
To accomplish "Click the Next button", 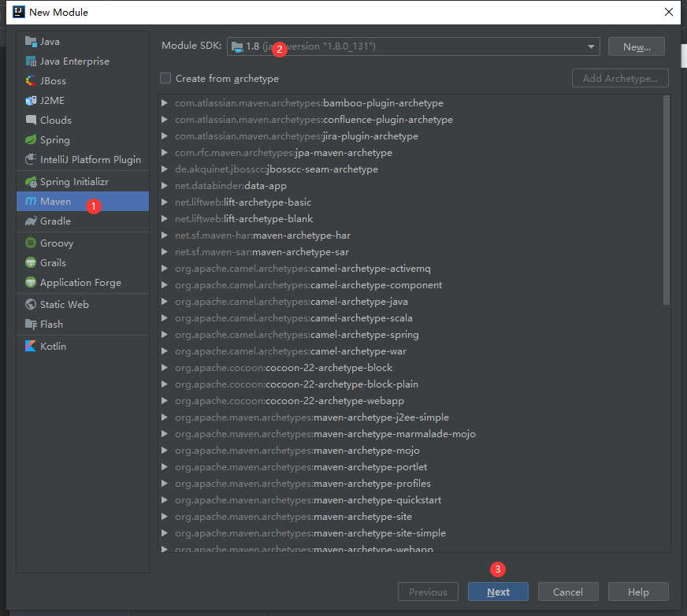I will [x=498, y=592].
